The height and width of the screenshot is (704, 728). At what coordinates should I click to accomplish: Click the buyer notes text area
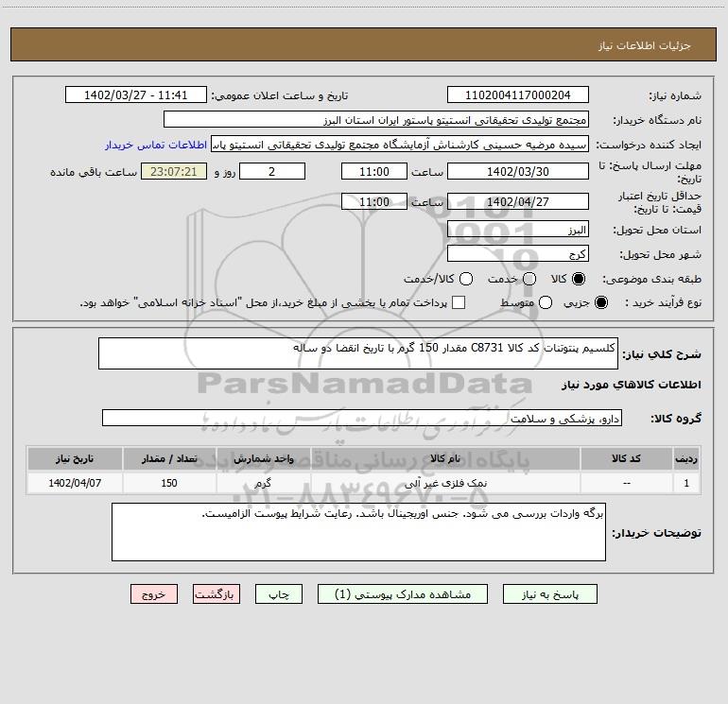pyautogui.click(x=358, y=532)
